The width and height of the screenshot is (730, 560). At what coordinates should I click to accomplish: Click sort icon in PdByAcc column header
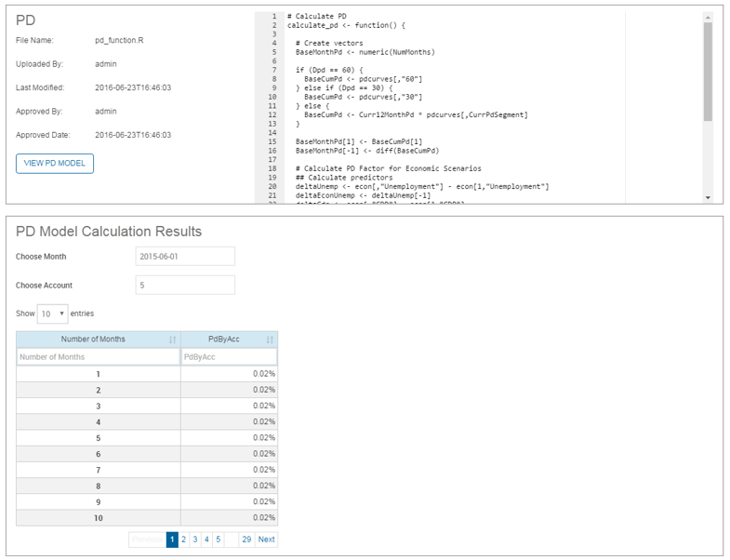pos(270,340)
